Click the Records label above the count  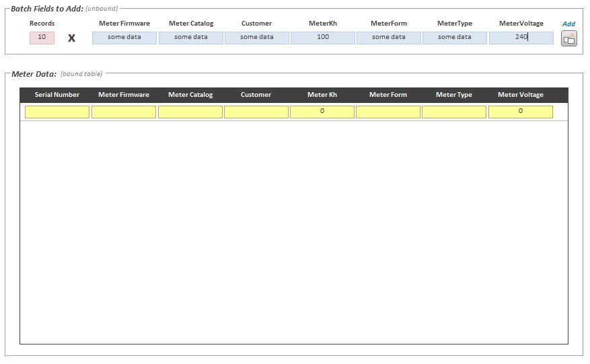(42, 24)
